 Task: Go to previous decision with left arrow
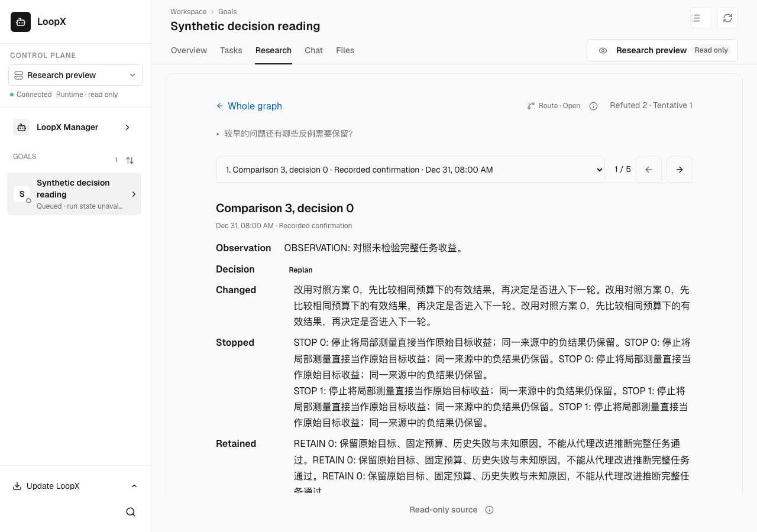pyautogui.click(x=649, y=170)
